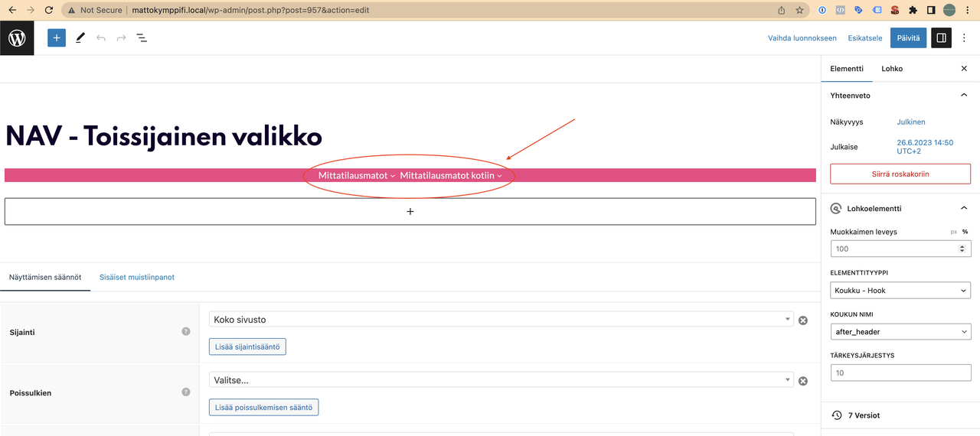Click the browser address bar URL
The width and height of the screenshot is (980, 436).
252,10
